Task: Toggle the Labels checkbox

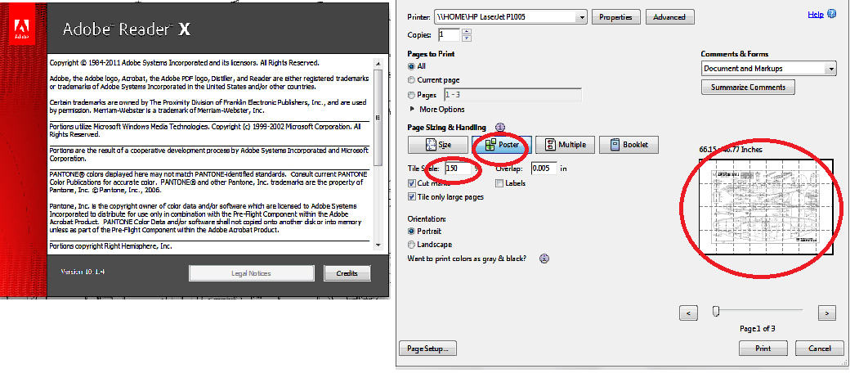Action: click(500, 183)
